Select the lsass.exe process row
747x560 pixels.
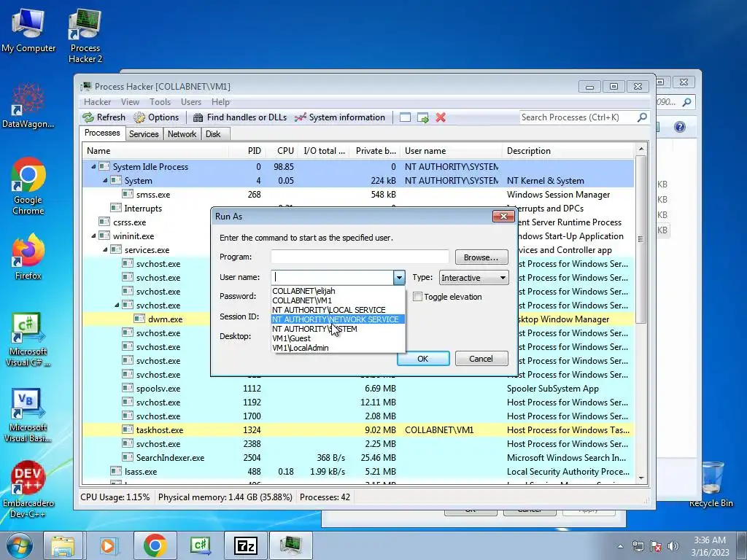coord(357,472)
